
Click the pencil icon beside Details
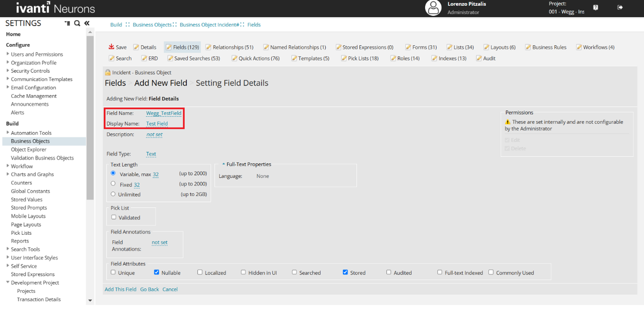click(136, 47)
